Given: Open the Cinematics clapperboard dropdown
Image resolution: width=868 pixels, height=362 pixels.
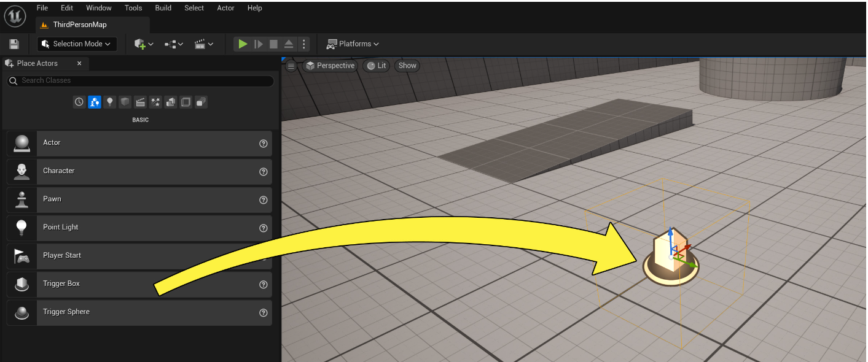Looking at the screenshot, I should pyautogui.click(x=204, y=44).
